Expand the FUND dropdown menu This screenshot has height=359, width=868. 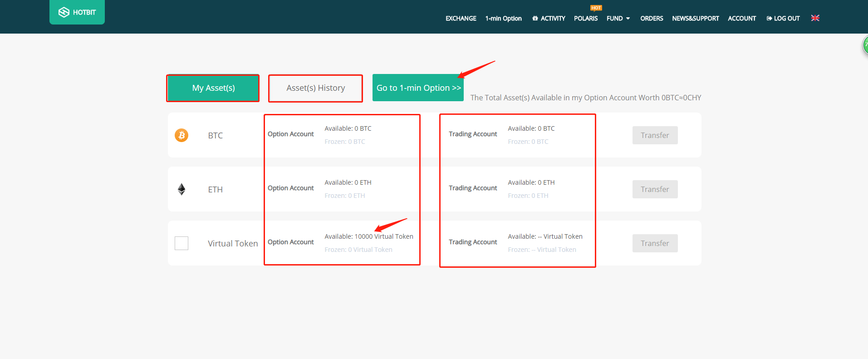618,19
